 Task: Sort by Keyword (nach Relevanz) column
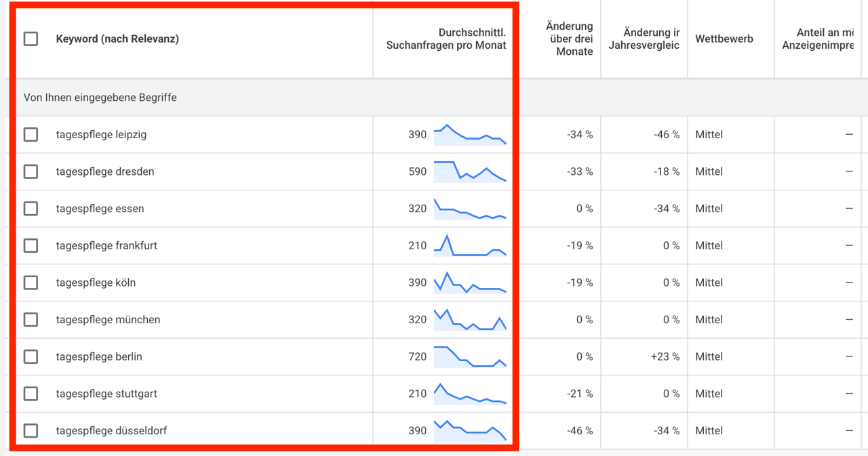coord(117,39)
